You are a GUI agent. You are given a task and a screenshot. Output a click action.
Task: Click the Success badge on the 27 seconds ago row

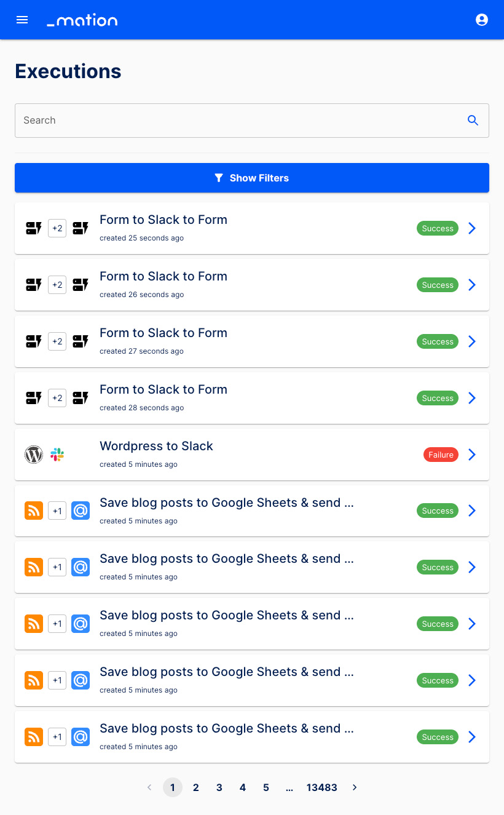pos(438,341)
